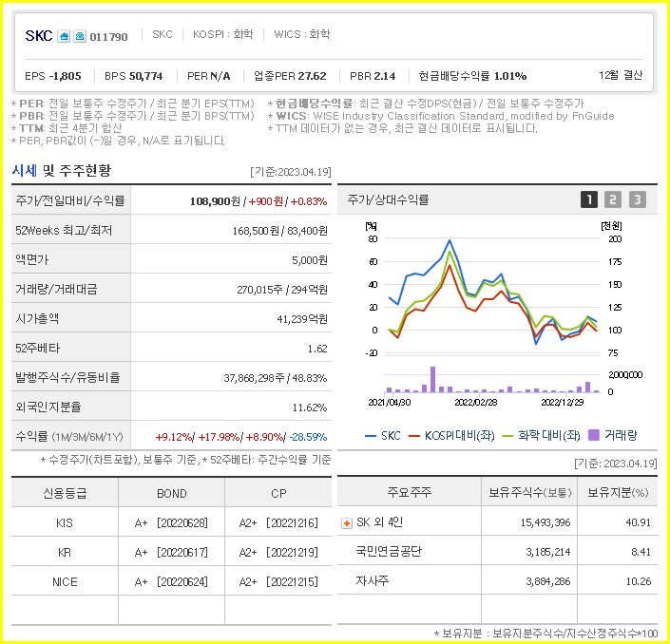The image size is (670, 644).
Task: Toggle the KOSPI대비(좌) legend entry
Action: pyautogui.click(x=451, y=436)
